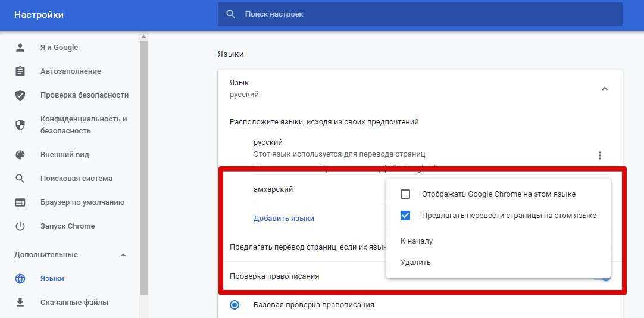The height and width of the screenshot is (318, 644).
Task: Click the power icon for Запуск Chrome
Action: [20, 226]
